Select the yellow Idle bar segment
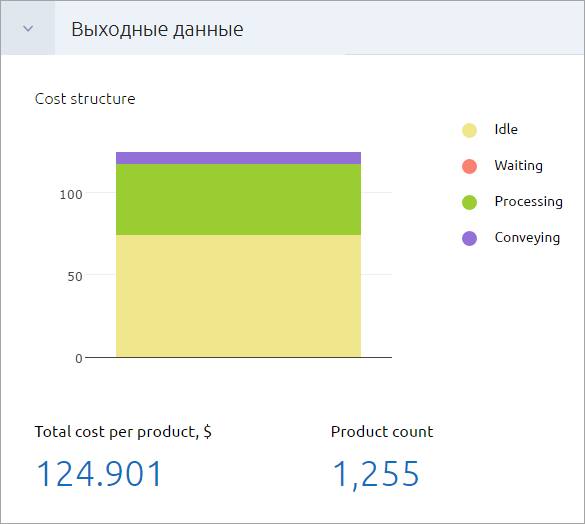This screenshot has width=585, height=524. coord(238,296)
